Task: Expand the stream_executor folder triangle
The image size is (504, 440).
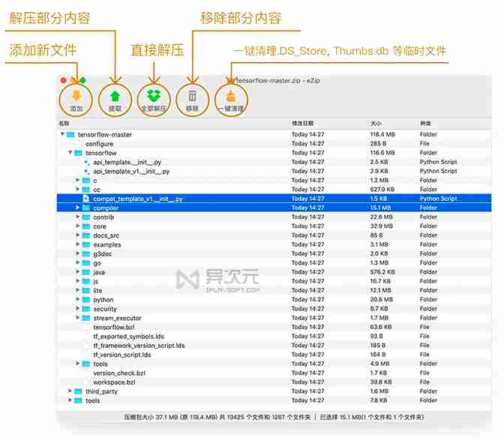Action: click(x=77, y=318)
